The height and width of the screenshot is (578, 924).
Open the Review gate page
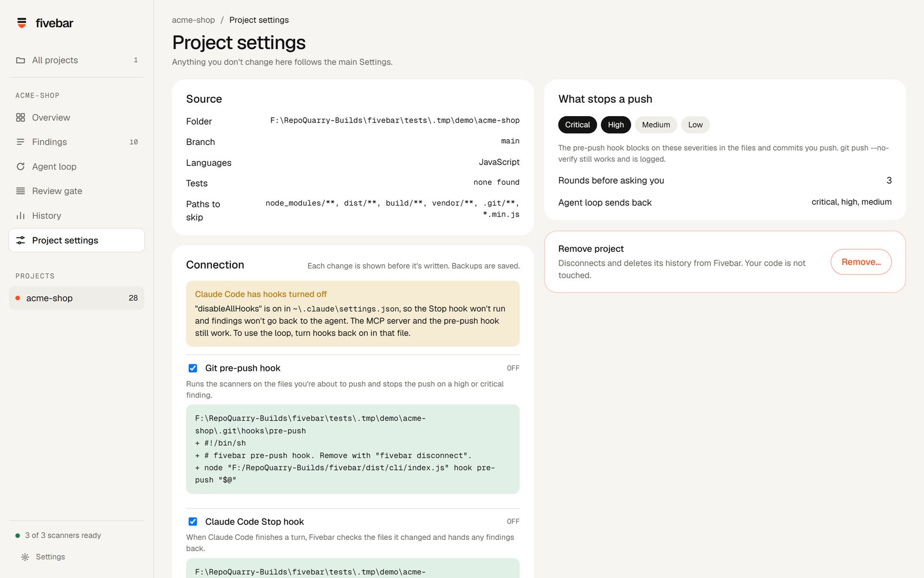[x=77, y=191]
